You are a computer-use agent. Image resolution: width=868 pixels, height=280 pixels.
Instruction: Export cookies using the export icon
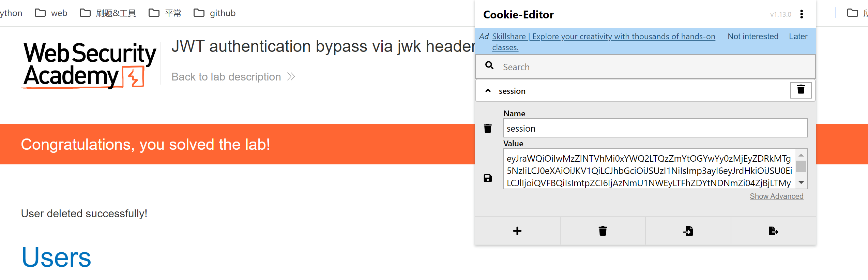click(x=773, y=231)
